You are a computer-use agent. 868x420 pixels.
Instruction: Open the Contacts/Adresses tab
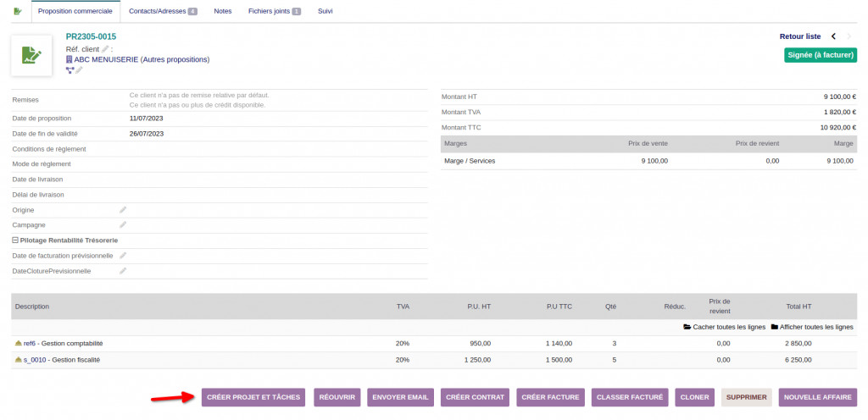pyautogui.click(x=163, y=12)
